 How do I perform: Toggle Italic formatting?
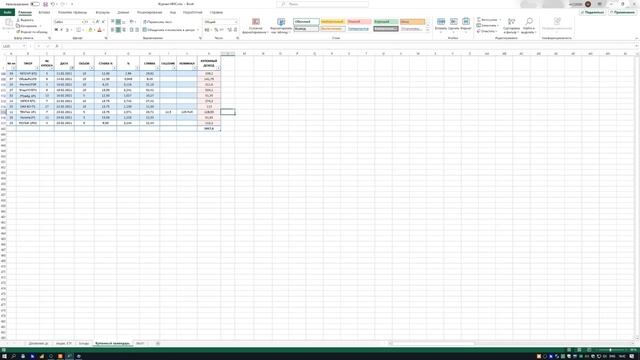[x=62, y=30]
